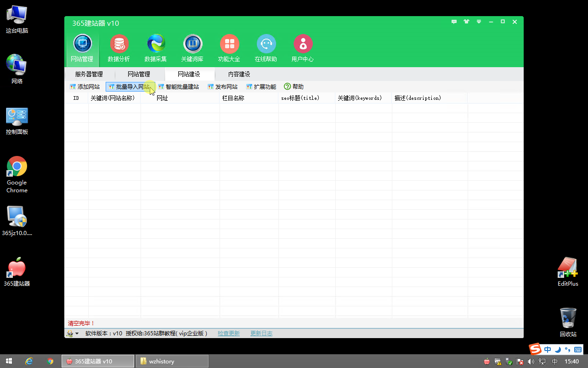Open Internet Explorer from the taskbar
588x368 pixels.
coord(29,361)
